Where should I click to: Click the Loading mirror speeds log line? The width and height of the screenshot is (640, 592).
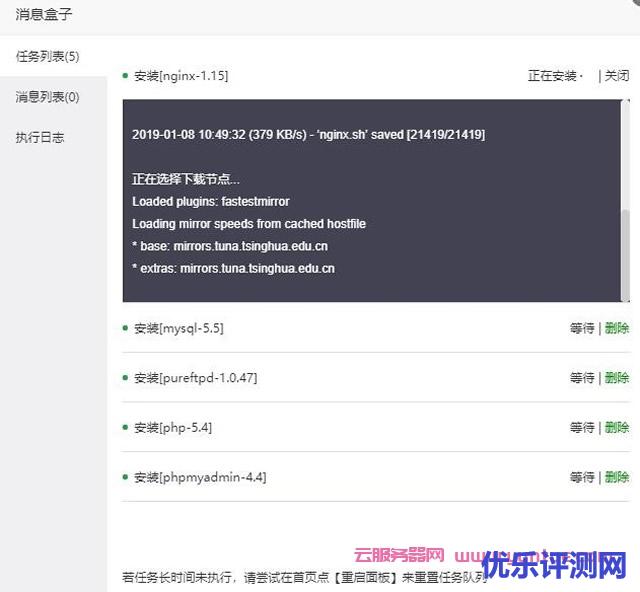(x=249, y=224)
